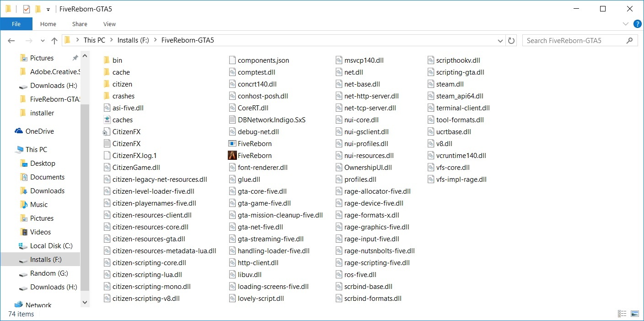Open the recent locations dropdown arrow
Viewport: 644px width, 321px height.
(43, 40)
